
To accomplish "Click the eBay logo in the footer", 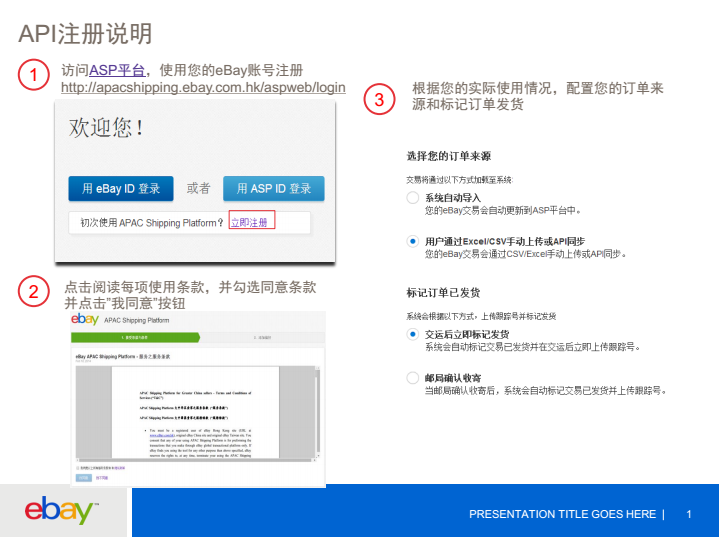I will click(62, 511).
